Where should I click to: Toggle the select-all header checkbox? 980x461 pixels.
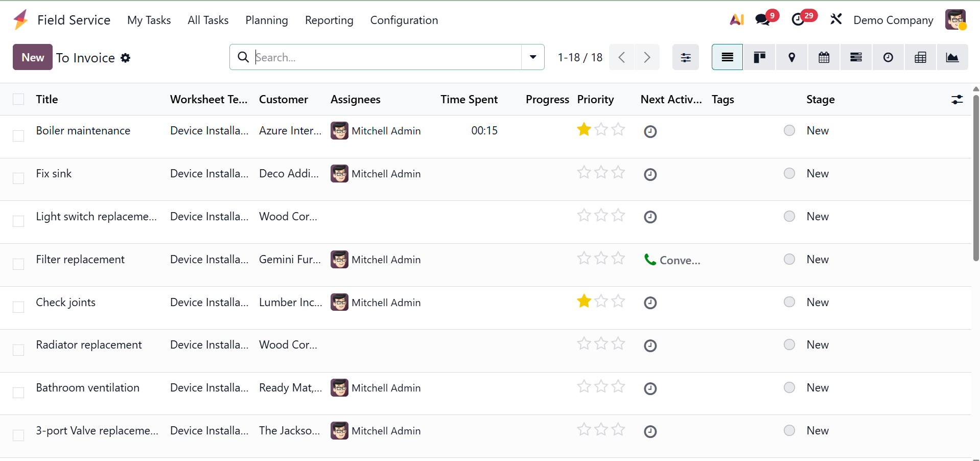(18, 99)
